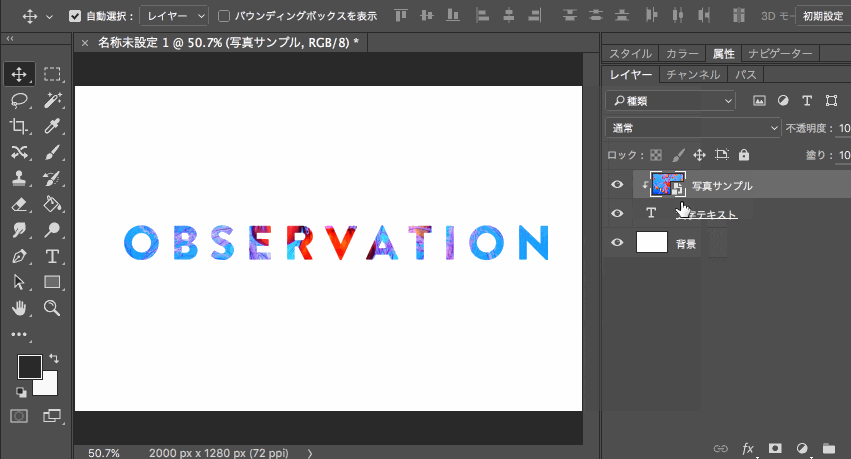
Task: Open the 種類 layer filter dropdown
Action: [670, 100]
